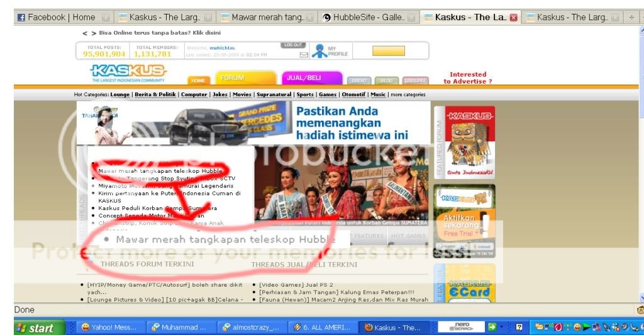
Task: Click the HOME navigation button
Action: pyautogui.click(x=198, y=80)
